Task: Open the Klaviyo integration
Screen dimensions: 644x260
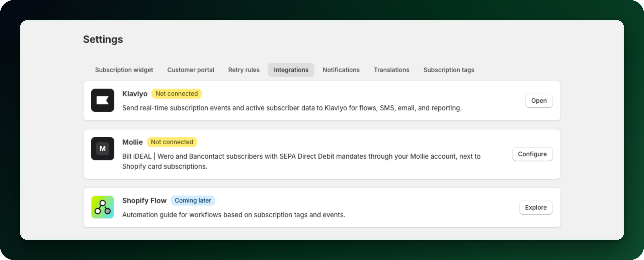Action: click(x=539, y=101)
